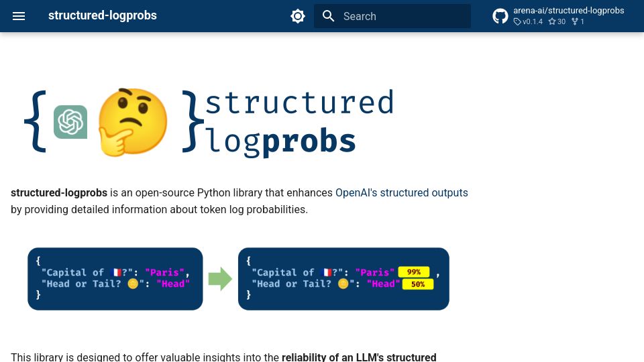
Task: Click bold structured-logprobs text in paragraph
Action: [59, 192]
